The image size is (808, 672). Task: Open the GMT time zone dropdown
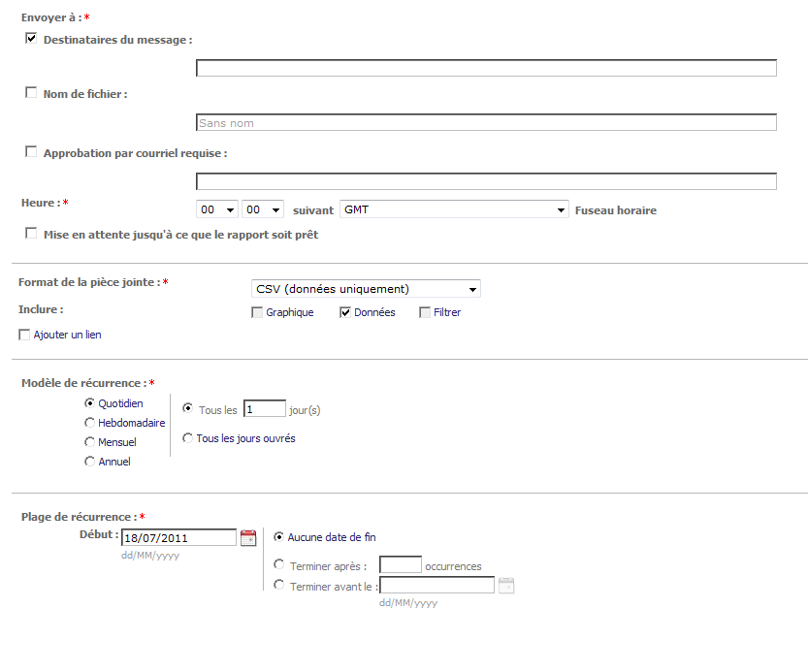point(454,209)
